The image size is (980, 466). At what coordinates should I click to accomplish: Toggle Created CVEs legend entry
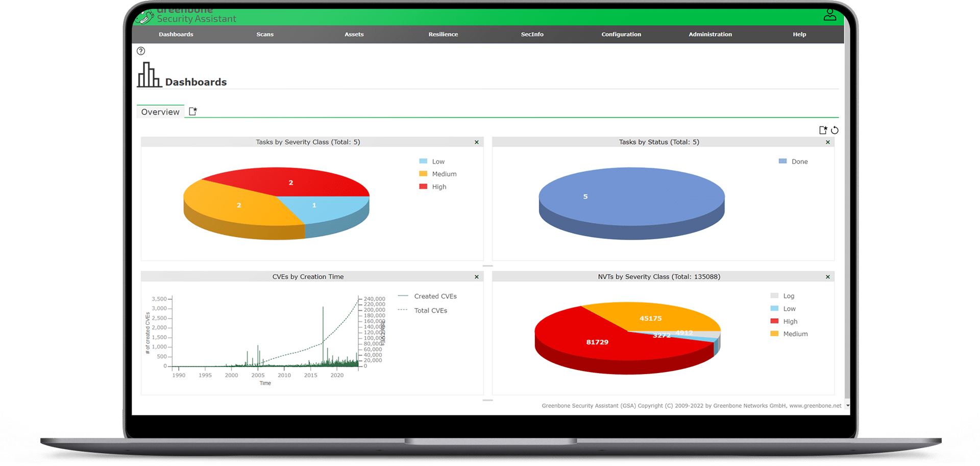(427, 296)
